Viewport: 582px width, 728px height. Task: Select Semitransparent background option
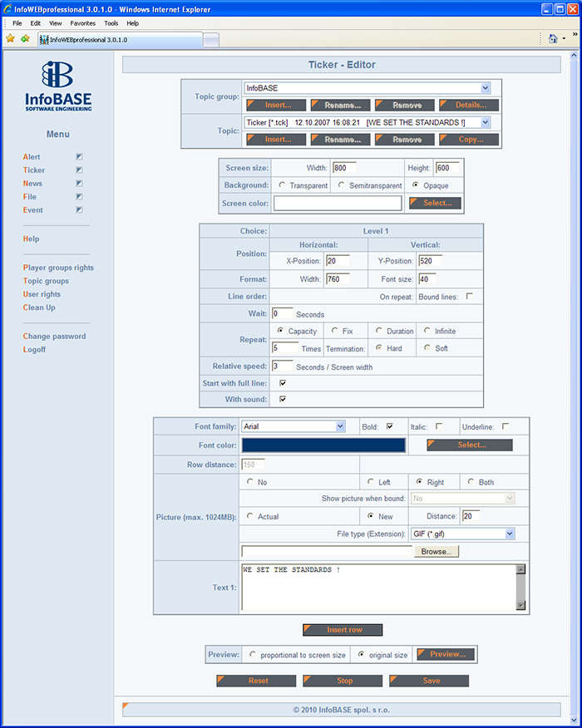[x=342, y=184]
